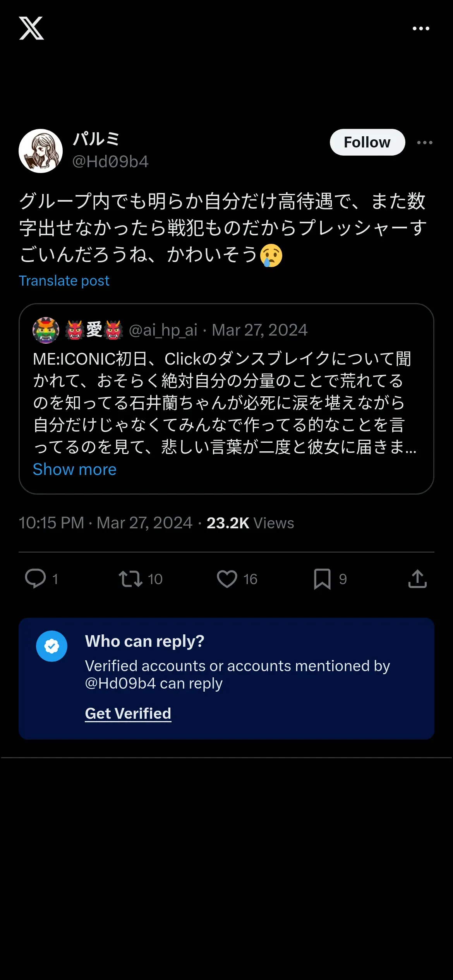Follow the パルミ account
The height and width of the screenshot is (980, 453).
[367, 142]
